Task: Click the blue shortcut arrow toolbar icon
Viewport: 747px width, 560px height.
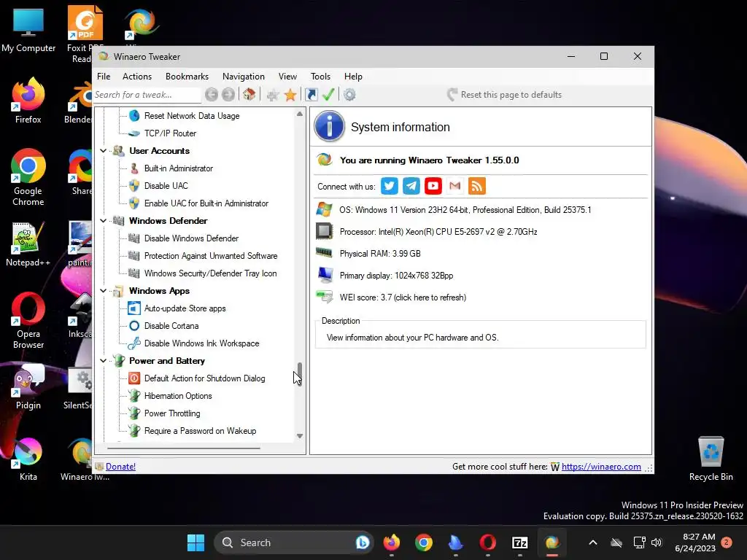Action: point(311,95)
